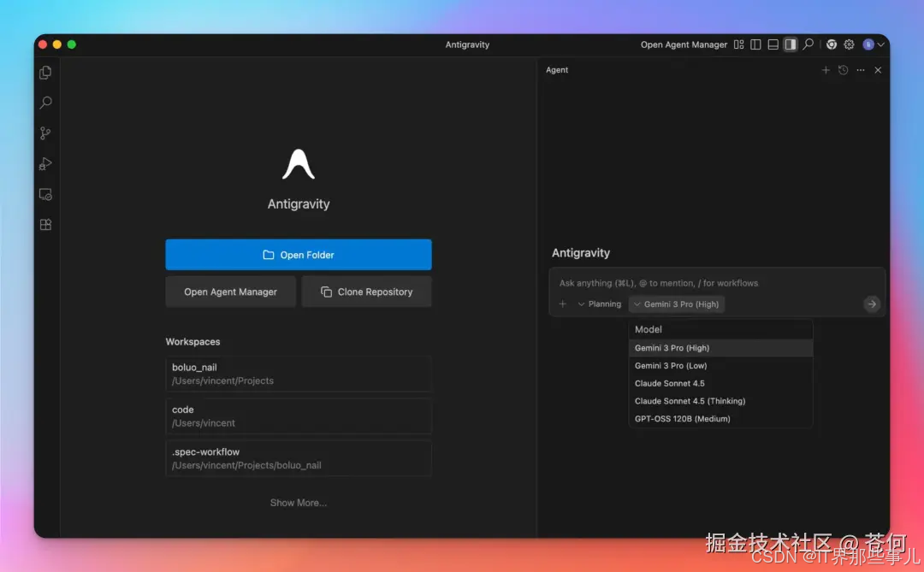
Task: Open the Agent panel more options menu
Action: (861, 70)
